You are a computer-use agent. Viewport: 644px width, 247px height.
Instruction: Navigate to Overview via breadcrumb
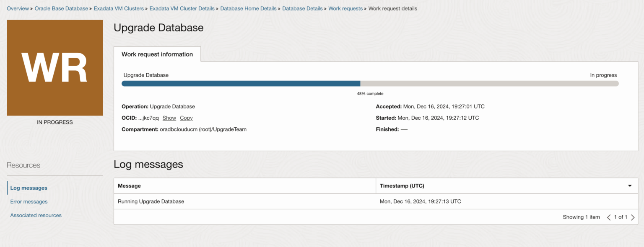pos(18,8)
